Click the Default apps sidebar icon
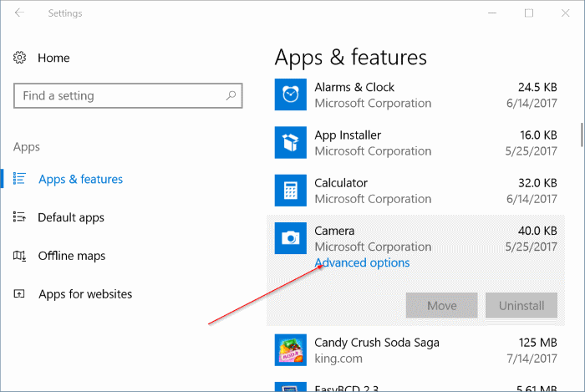The height and width of the screenshot is (392, 585). click(x=20, y=217)
